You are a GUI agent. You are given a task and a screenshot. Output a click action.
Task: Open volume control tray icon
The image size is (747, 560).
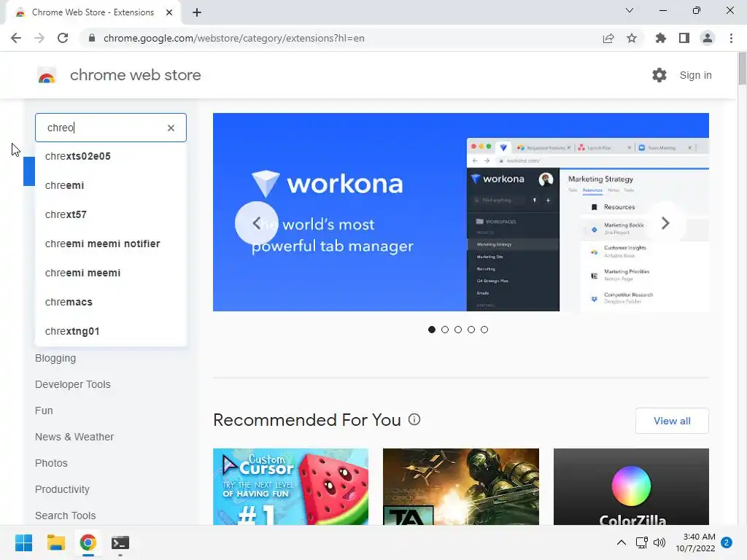point(659,542)
